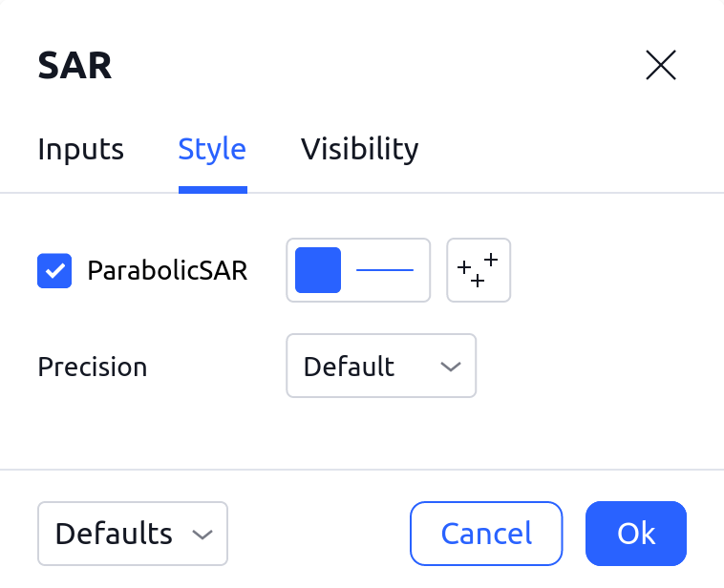
Task: Click the Precision label text
Action: pyautogui.click(x=93, y=367)
